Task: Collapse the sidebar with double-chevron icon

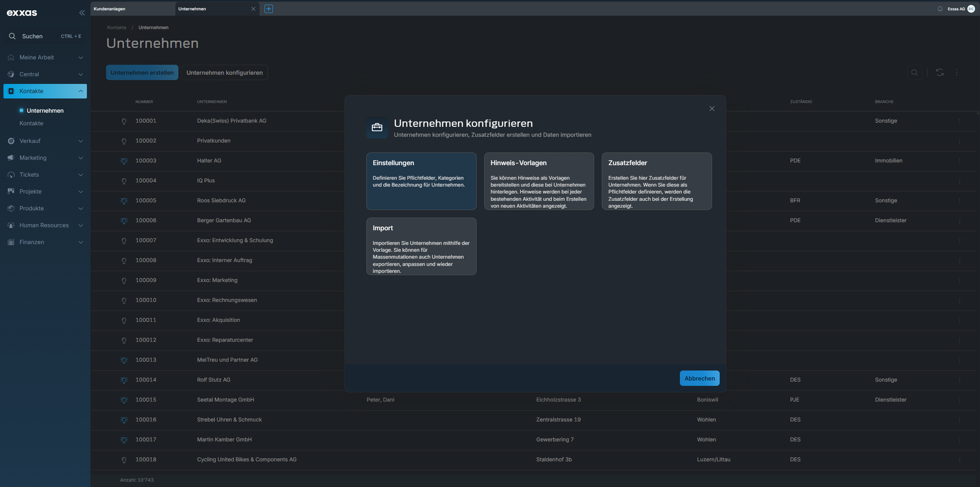Action: [82, 13]
